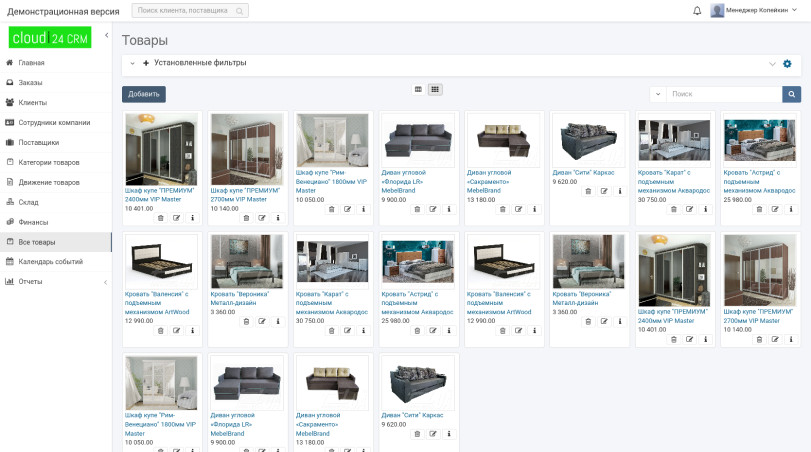Image resolution: width=811 pixels, height=452 pixels.
Task: Delete the first Шкаф купе ПРЕМИУМ 2400мм item
Action: point(160,217)
